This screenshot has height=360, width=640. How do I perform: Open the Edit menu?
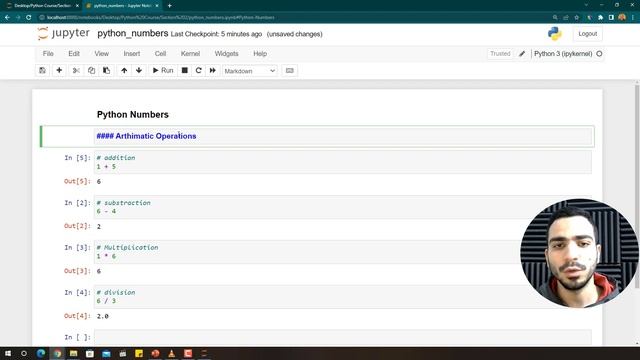point(74,53)
